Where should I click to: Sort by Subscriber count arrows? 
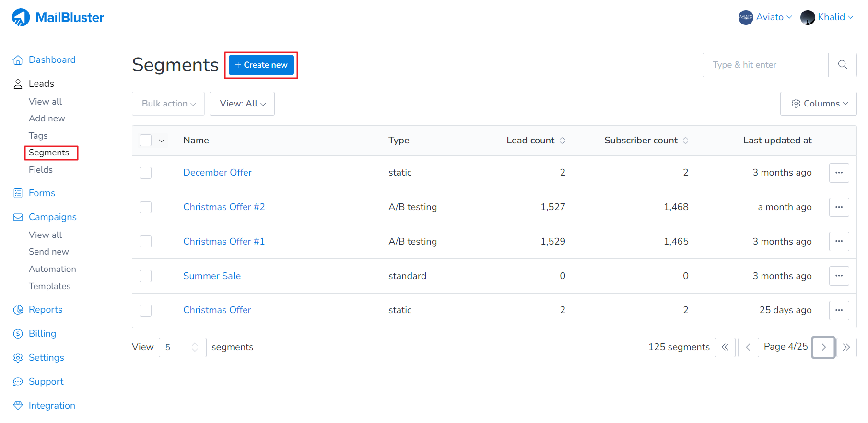coord(686,141)
